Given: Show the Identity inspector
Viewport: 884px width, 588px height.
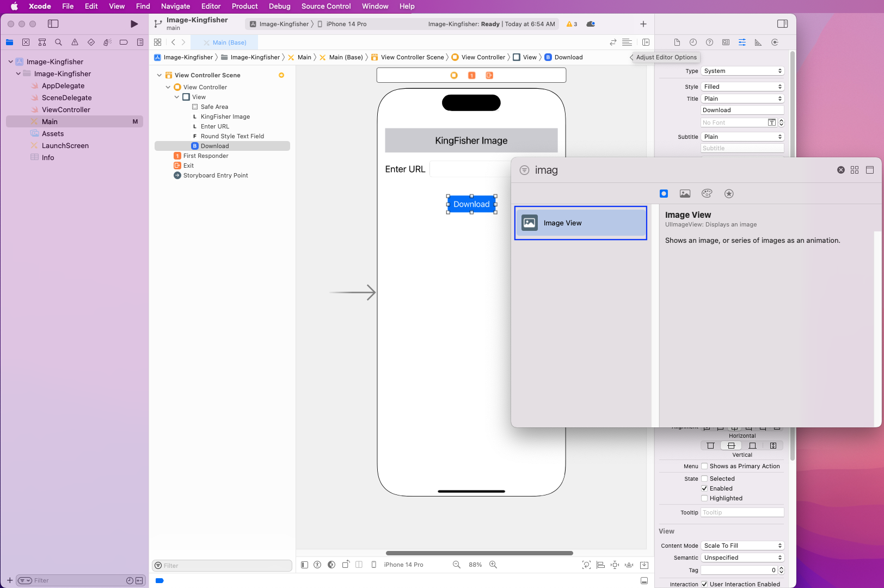Looking at the screenshot, I should click(x=726, y=42).
